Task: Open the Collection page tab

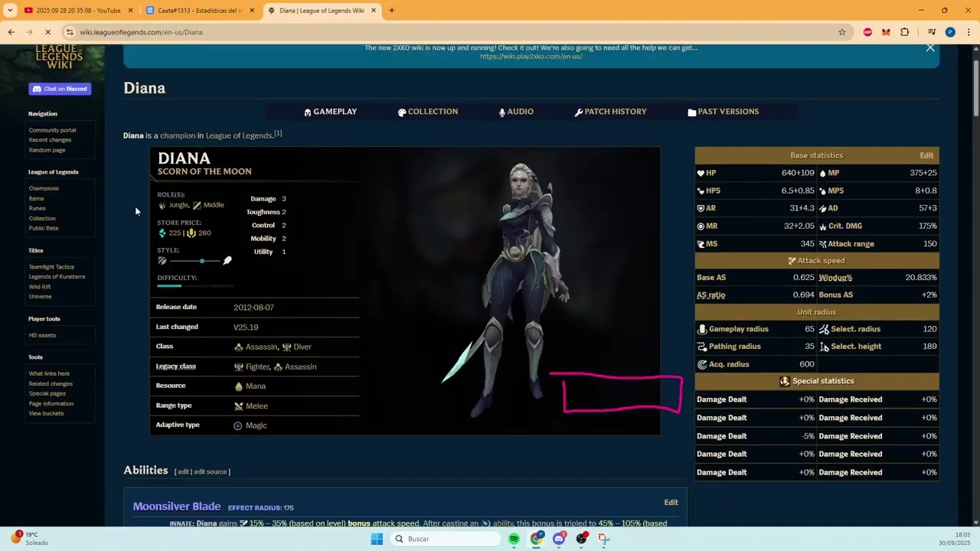Action: pos(428,112)
